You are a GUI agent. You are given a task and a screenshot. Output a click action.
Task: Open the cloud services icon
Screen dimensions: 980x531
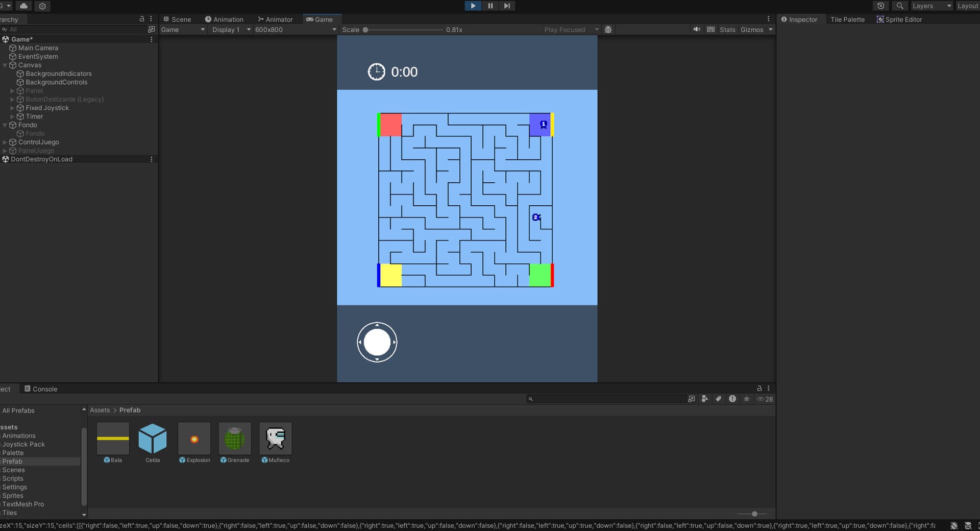(x=23, y=6)
